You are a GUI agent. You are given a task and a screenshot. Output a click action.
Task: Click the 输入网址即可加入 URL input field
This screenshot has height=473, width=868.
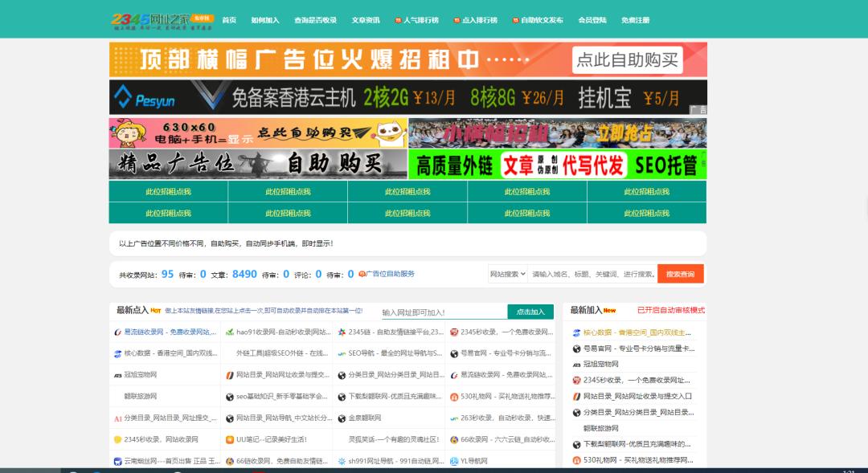tap(443, 312)
